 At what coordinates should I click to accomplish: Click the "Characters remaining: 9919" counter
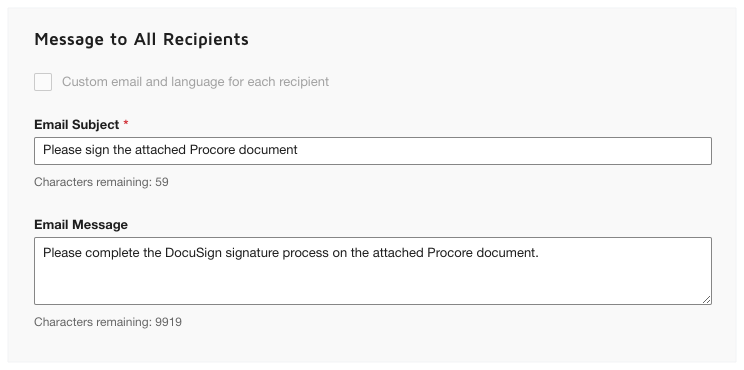click(108, 322)
